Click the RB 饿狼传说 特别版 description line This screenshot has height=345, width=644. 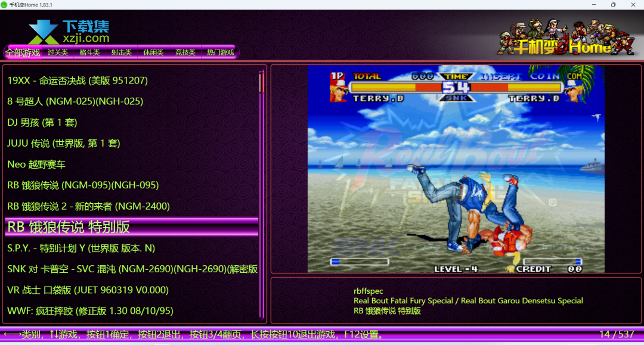[388, 311]
